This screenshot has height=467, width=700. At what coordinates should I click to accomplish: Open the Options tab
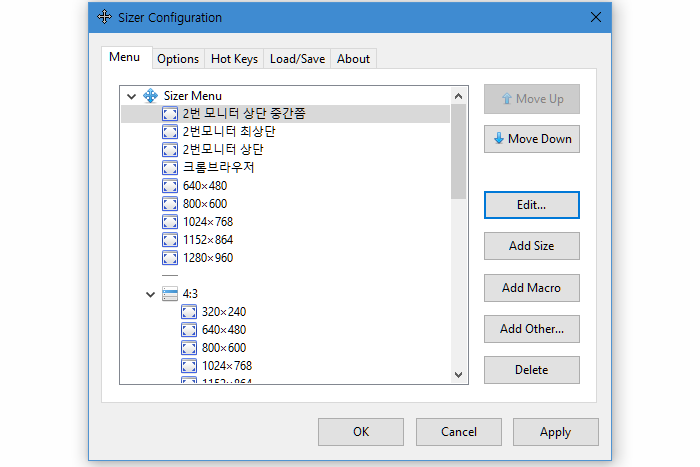tap(178, 59)
